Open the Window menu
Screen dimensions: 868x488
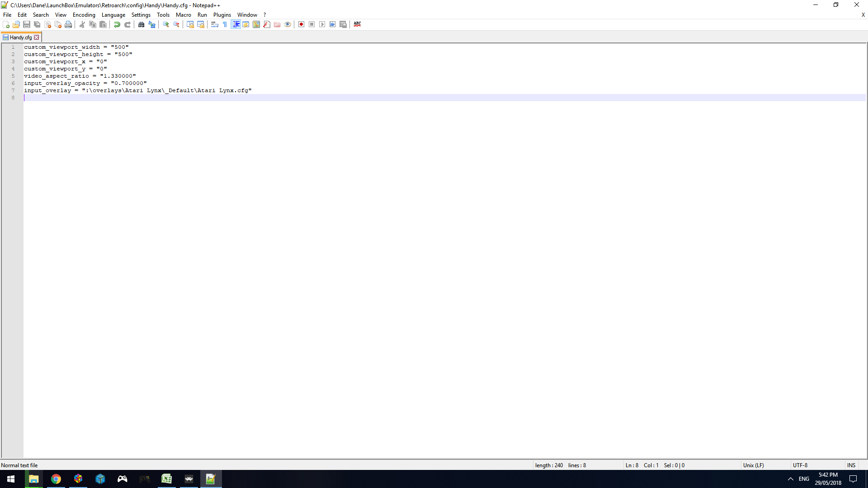[247, 15]
